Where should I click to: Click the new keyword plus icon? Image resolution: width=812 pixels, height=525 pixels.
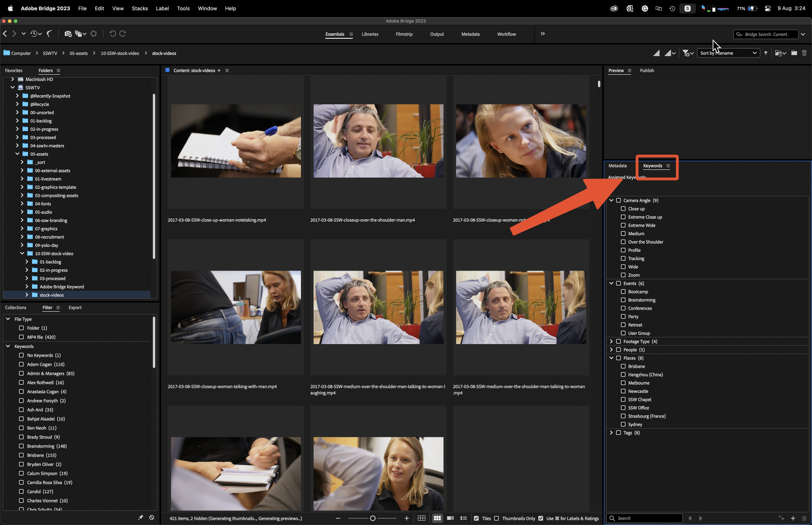[793, 518]
